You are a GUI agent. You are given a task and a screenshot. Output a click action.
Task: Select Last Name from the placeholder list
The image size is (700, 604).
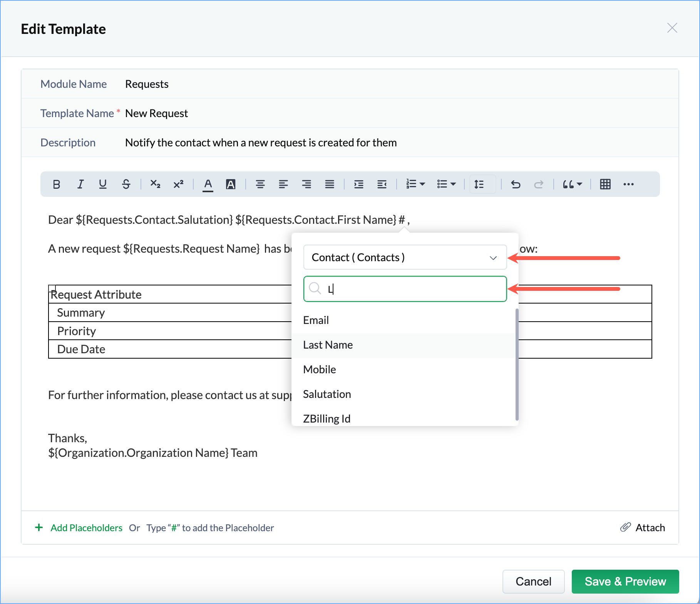328,345
